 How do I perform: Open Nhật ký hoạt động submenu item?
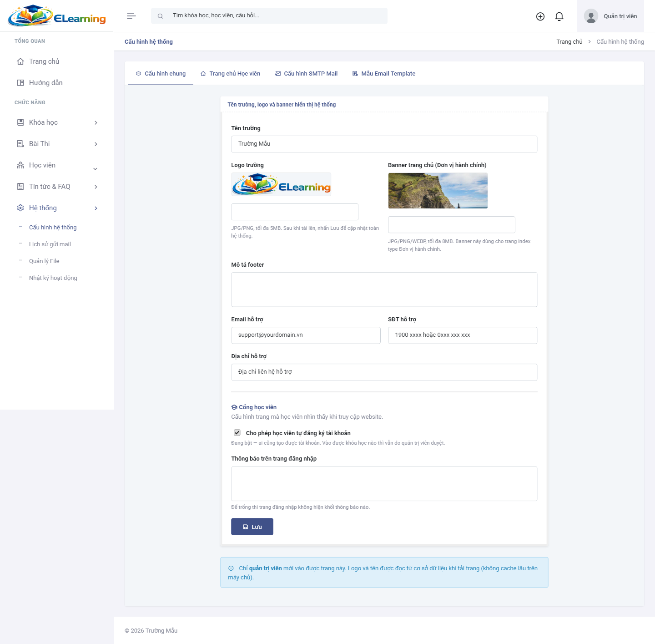click(x=53, y=278)
